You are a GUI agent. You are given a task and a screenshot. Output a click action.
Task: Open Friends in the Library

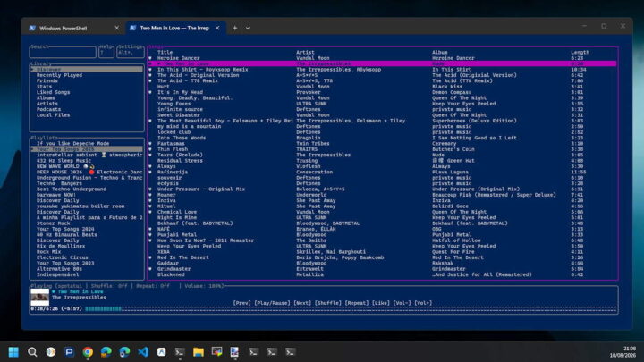[x=47, y=80]
